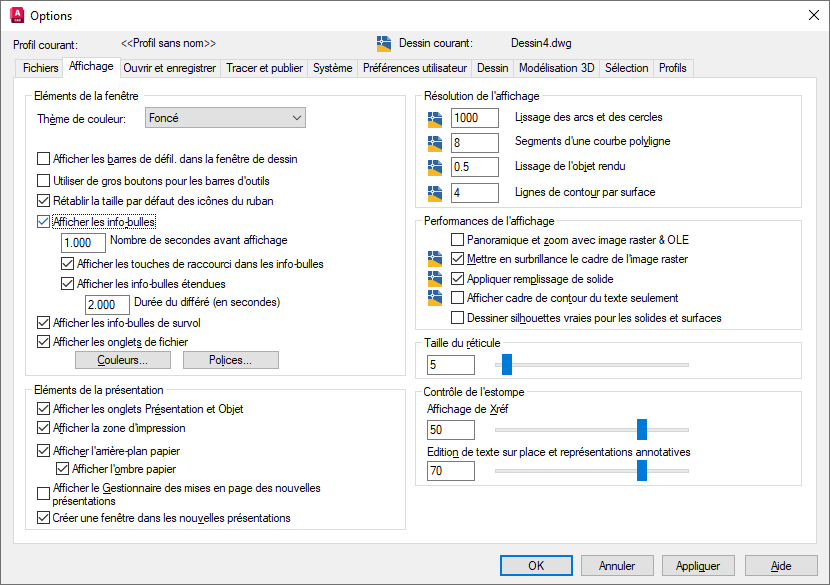This screenshot has width=830, height=585.
Task: Click the Affichage de Xréf value field
Action: 450,430
